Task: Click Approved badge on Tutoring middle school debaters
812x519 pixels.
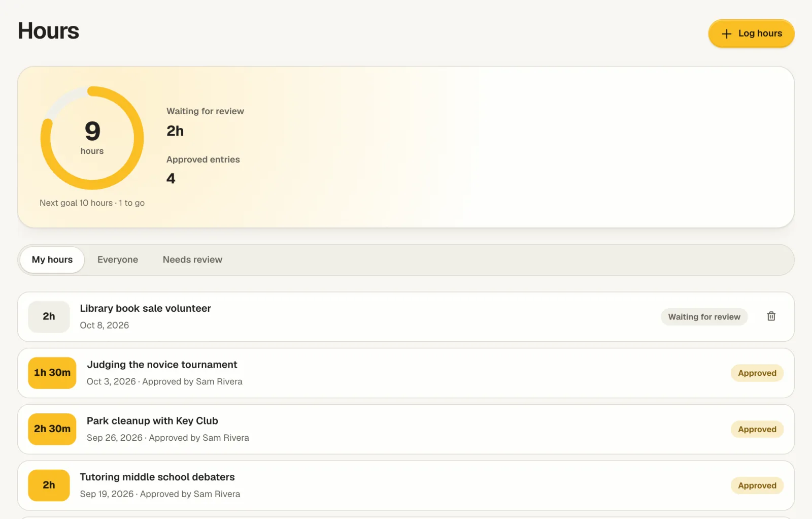Action: (757, 485)
